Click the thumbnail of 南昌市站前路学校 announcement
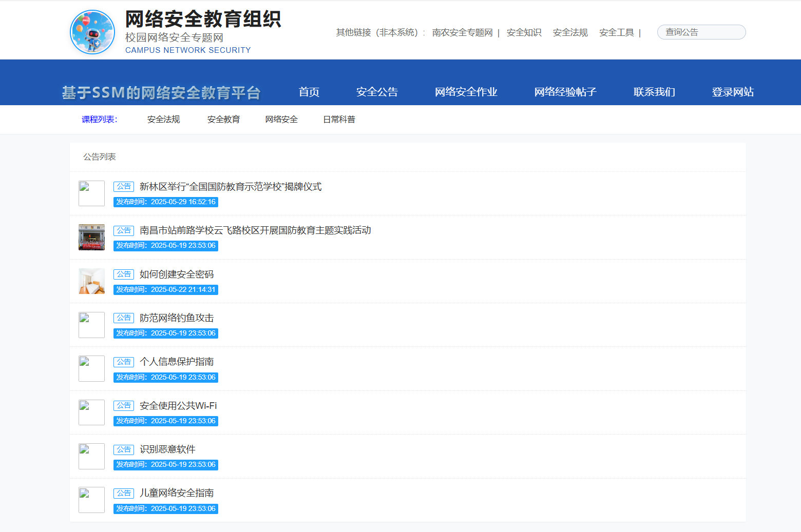801x532 pixels. point(91,237)
